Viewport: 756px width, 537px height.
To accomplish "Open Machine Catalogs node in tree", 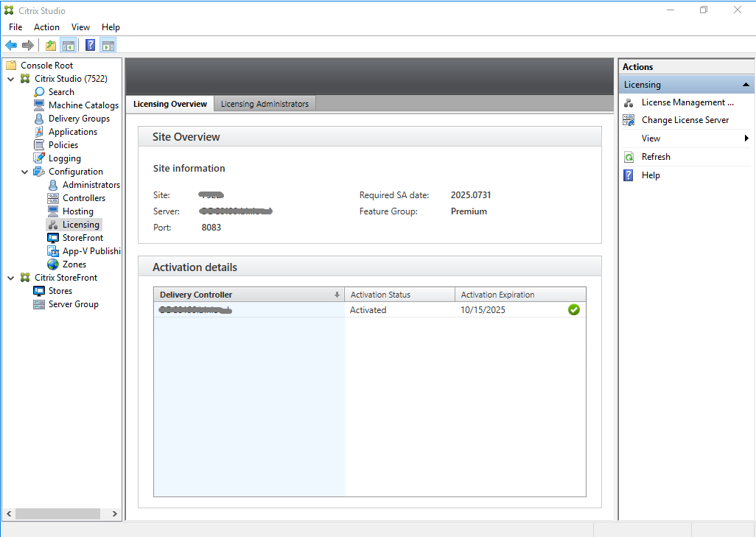I will (x=83, y=105).
